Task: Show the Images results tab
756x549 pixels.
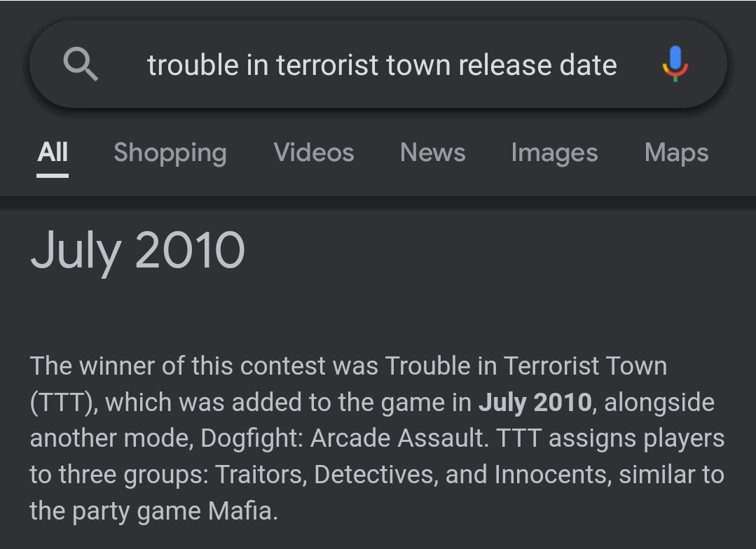Action: click(554, 152)
